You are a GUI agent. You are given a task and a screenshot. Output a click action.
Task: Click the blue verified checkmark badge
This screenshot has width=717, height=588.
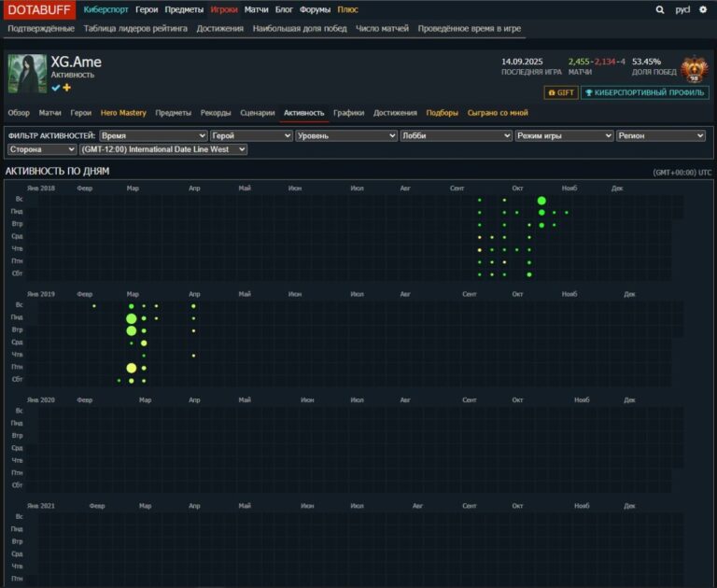56,88
